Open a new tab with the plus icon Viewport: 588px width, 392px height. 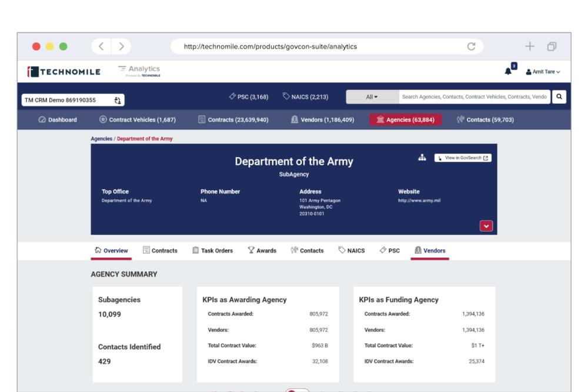coord(530,46)
